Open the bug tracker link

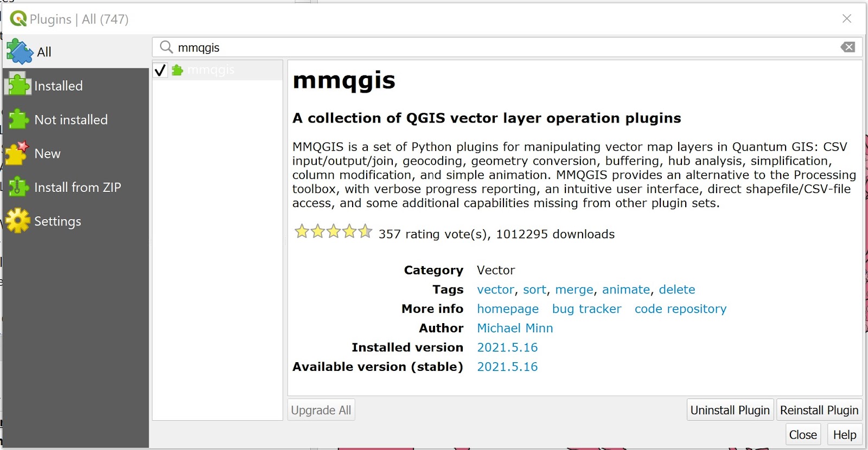(586, 308)
